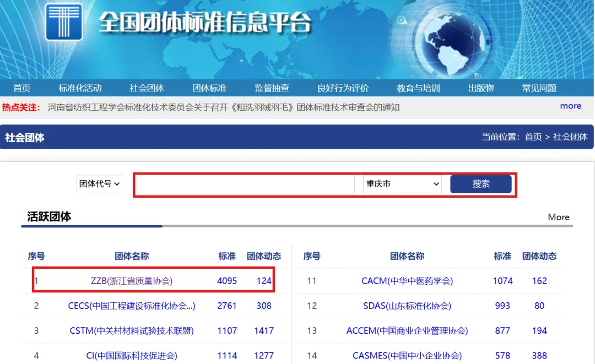Open the 社会团体 navigation menu item
Screen dimensions: 595x364
147,88
